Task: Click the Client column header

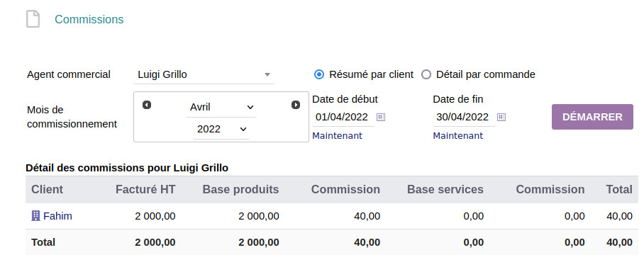Action: [48, 190]
